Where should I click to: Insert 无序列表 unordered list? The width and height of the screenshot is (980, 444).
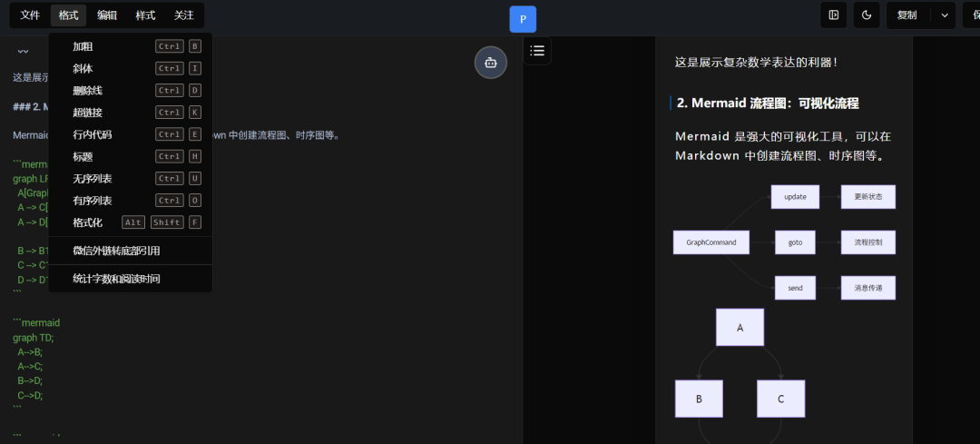point(131,179)
